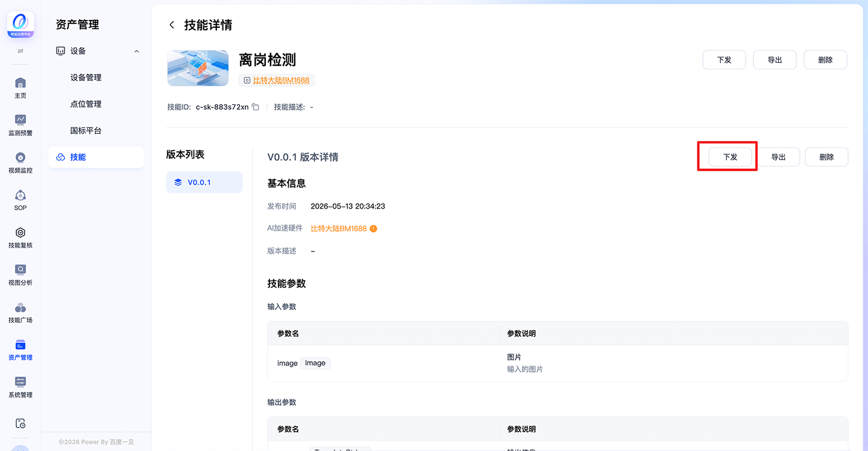Click the 技能 icon in sidebar
Image resolution: width=868 pixels, height=451 pixels.
[x=60, y=157]
